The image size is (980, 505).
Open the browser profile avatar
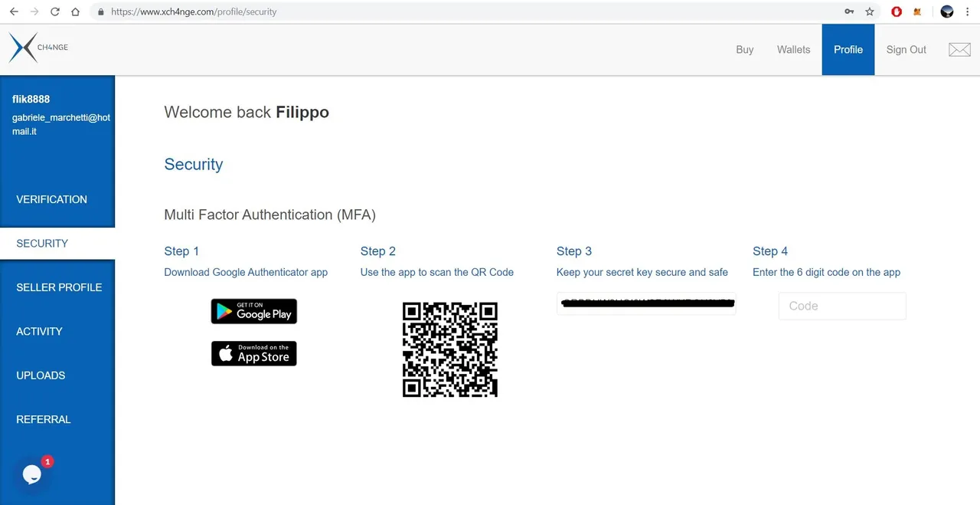947,11
